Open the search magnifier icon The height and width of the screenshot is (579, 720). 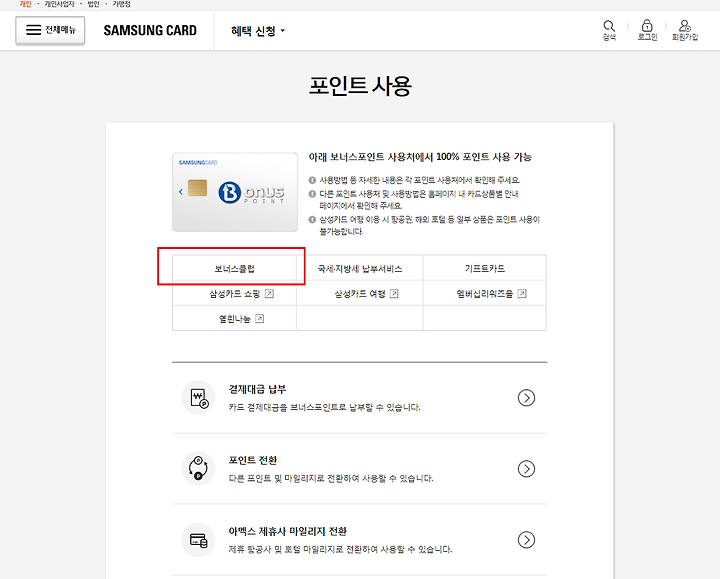[609, 26]
